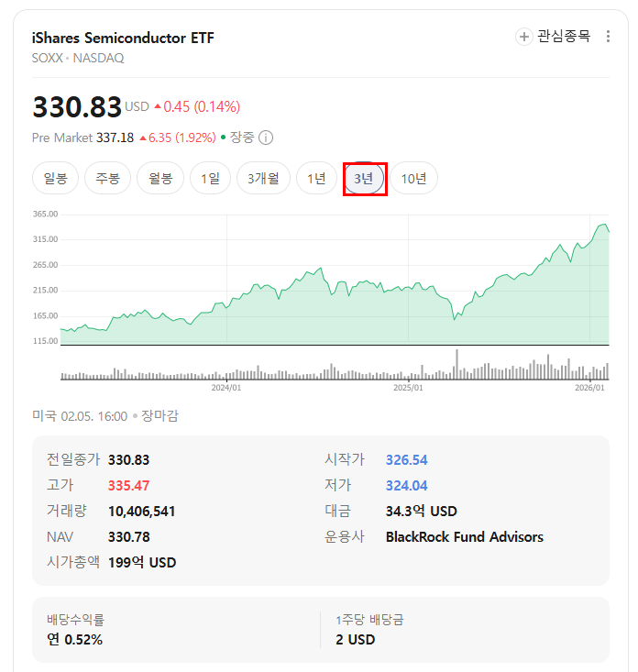Add SOXX to watchlist via plus icon
The image size is (638, 672).
[x=523, y=37]
